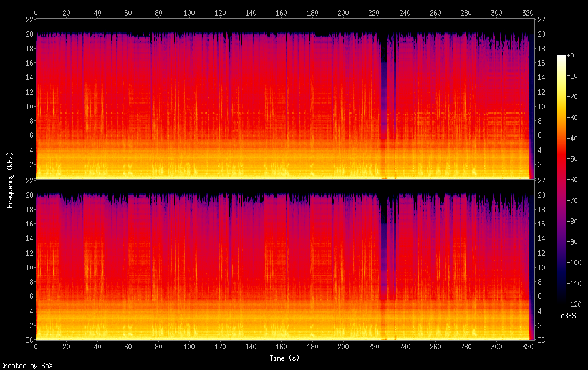Image resolution: width=588 pixels, height=370 pixels.
Task: Click the black bottom of the dBFS color bar
Action: (x=562, y=300)
